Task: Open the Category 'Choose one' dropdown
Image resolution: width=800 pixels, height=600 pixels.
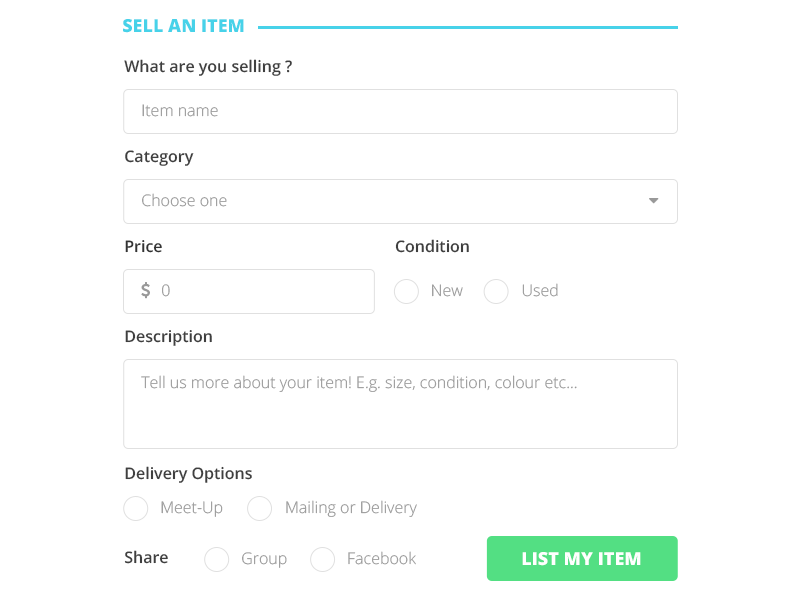Action: 400,201
